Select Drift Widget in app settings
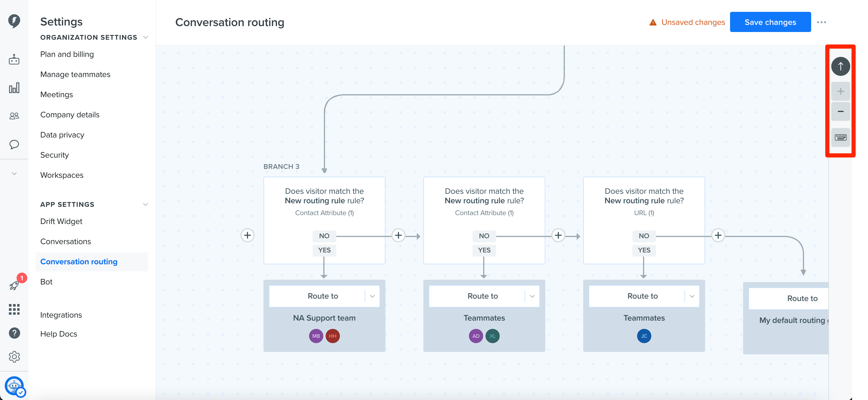This screenshot has width=868, height=400. tap(61, 222)
